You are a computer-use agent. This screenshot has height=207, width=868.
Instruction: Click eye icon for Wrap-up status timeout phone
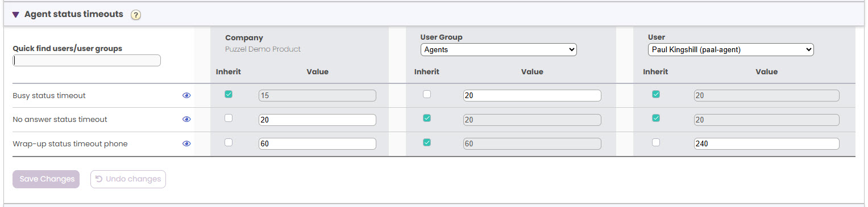pyautogui.click(x=186, y=144)
